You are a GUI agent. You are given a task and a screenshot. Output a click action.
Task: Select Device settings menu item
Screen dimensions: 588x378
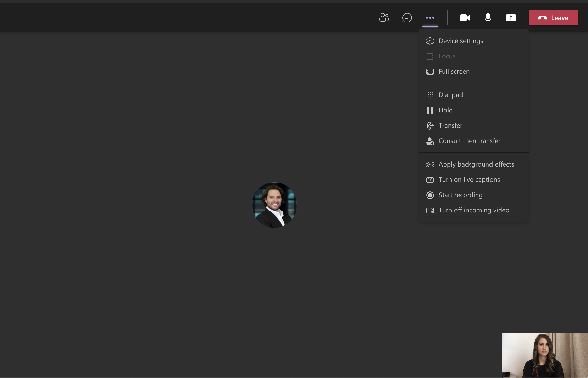[461, 40]
